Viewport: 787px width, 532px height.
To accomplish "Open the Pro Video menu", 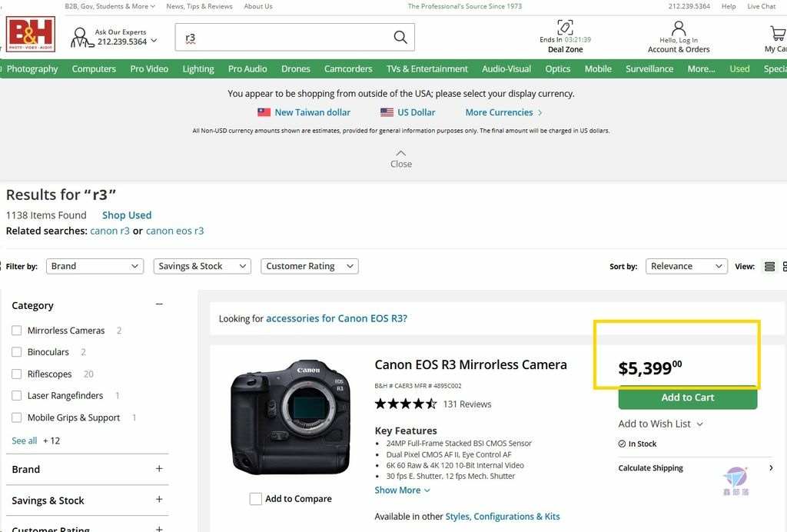I will pyautogui.click(x=149, y=68).
